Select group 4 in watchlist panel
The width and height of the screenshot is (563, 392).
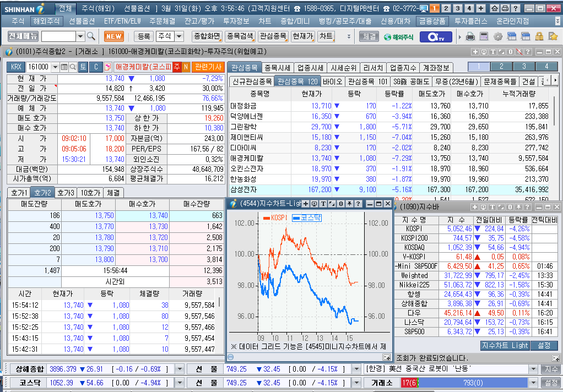546,67
